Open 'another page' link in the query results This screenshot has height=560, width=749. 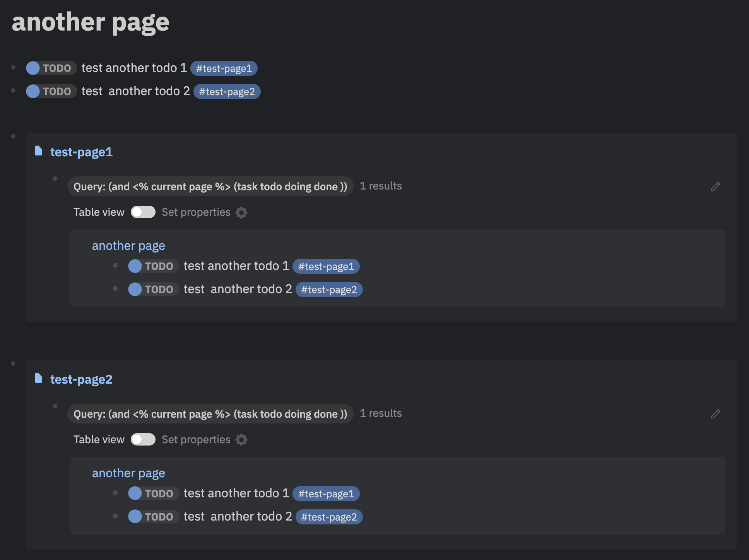pos(128,246)
